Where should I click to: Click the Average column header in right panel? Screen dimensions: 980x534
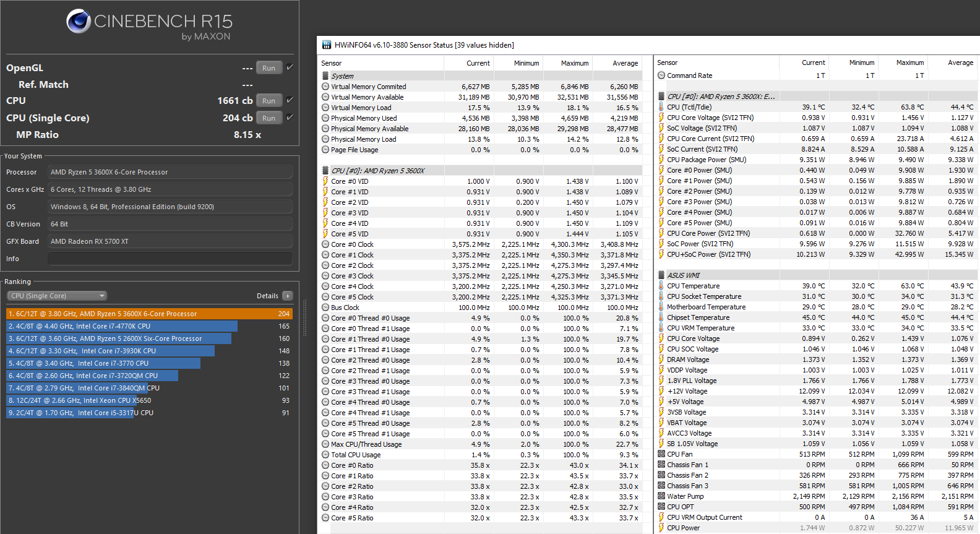[953, 62]
